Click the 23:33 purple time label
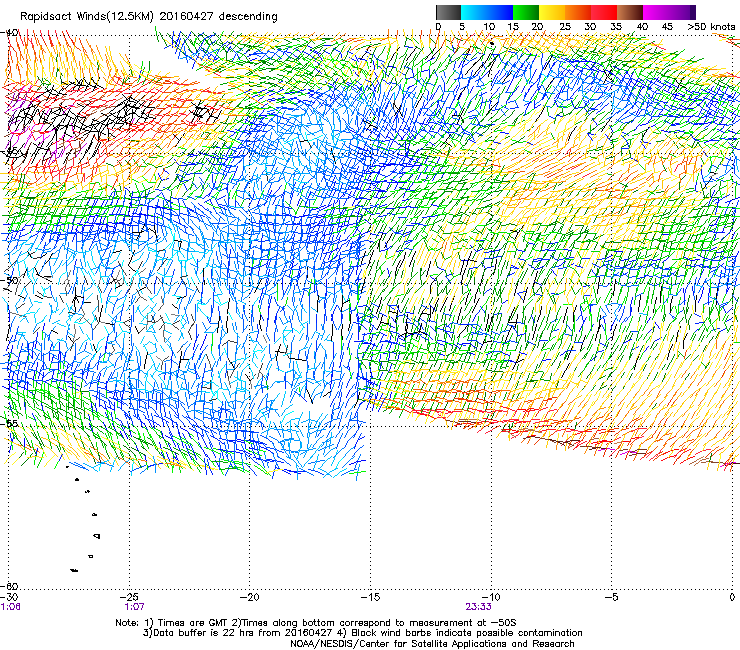 (x=478, y=607)
